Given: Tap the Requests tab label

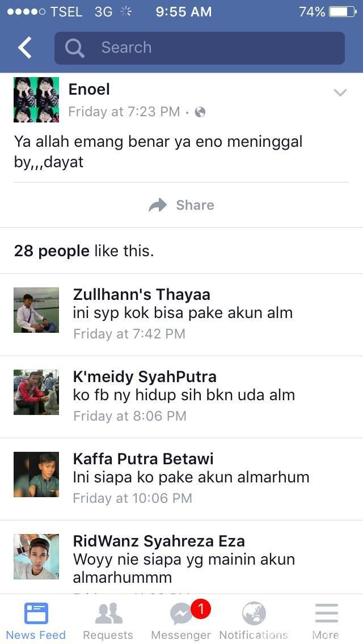Looking at the screenshot, I should click(108, 635).
